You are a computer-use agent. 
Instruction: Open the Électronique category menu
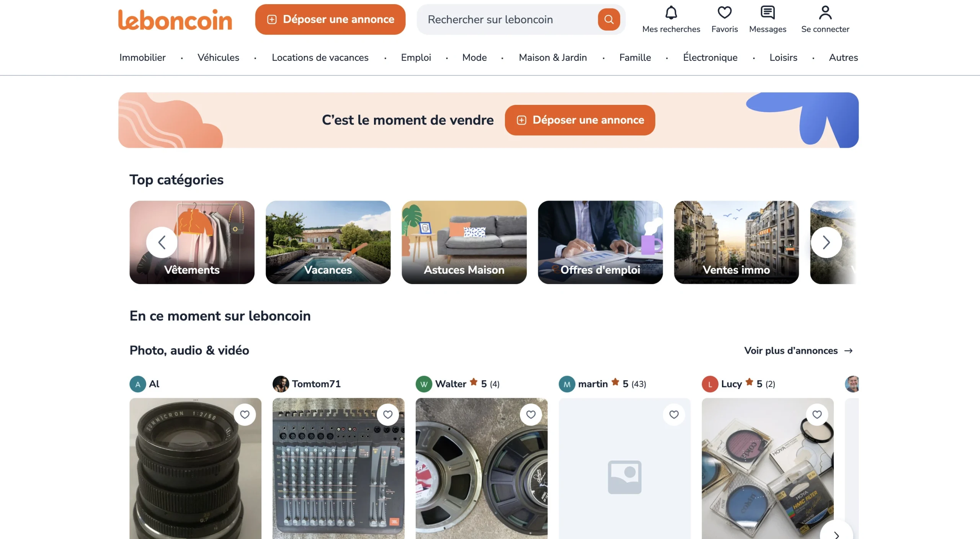[710, 57]
